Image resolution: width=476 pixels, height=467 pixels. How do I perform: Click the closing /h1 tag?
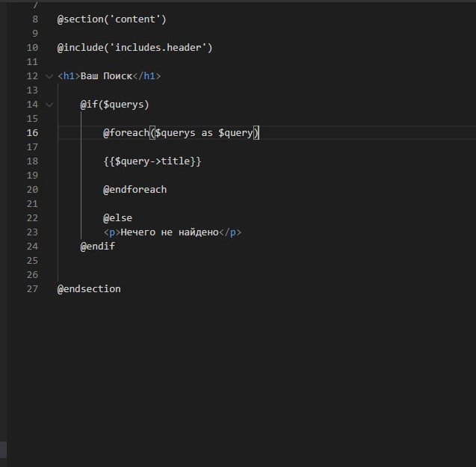point(146,76)
